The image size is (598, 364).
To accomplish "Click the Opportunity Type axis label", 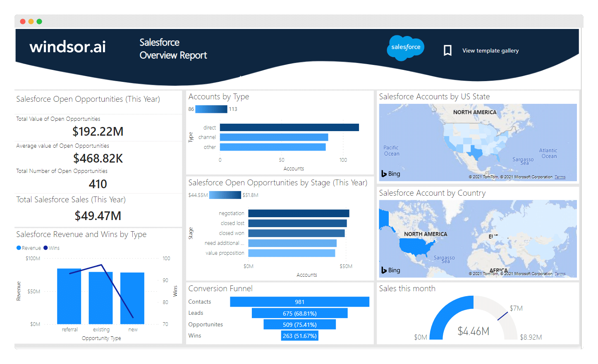I will (x=101, y=338).
